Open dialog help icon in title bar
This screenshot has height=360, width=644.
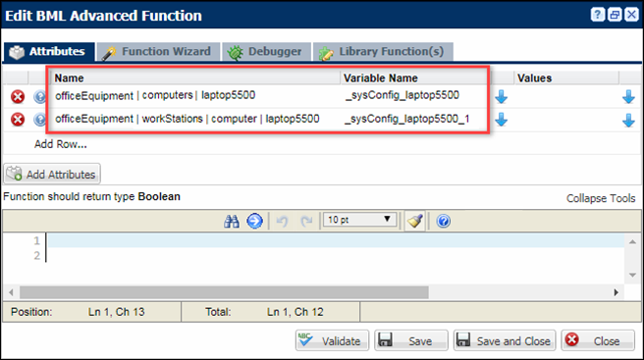(x=598, y=15)
